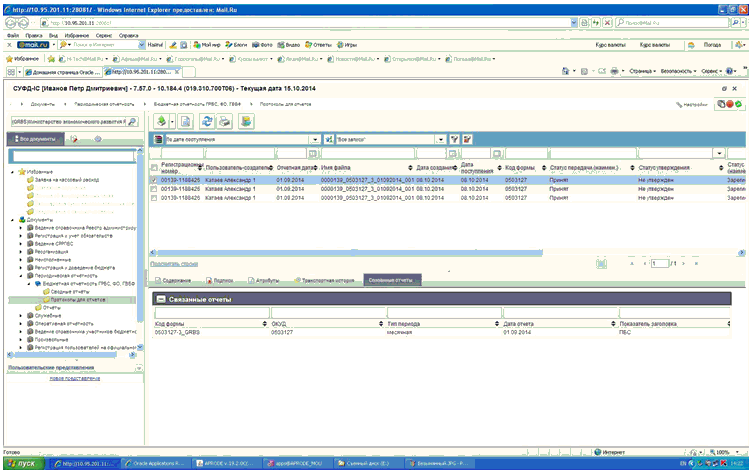Collapse the 'Избранные' tree node
This screenshot has height=475, width=752.
point(11,172)
